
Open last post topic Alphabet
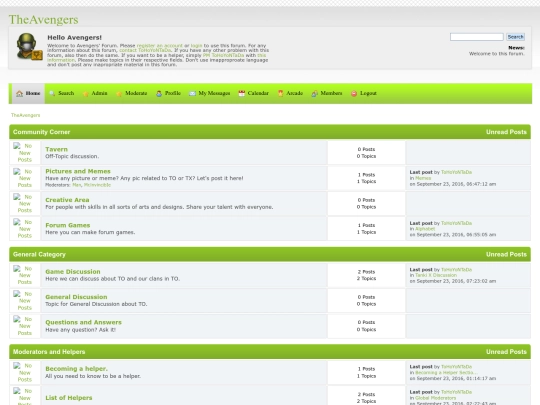click(x=425, y=229)
